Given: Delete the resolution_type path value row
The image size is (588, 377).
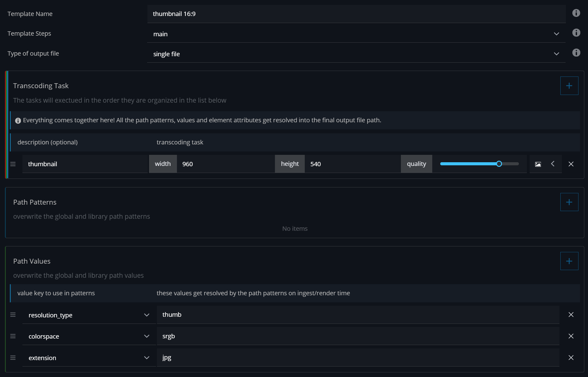Looking at the screenshot, I should pyautogui.click(x=571, y=315).
